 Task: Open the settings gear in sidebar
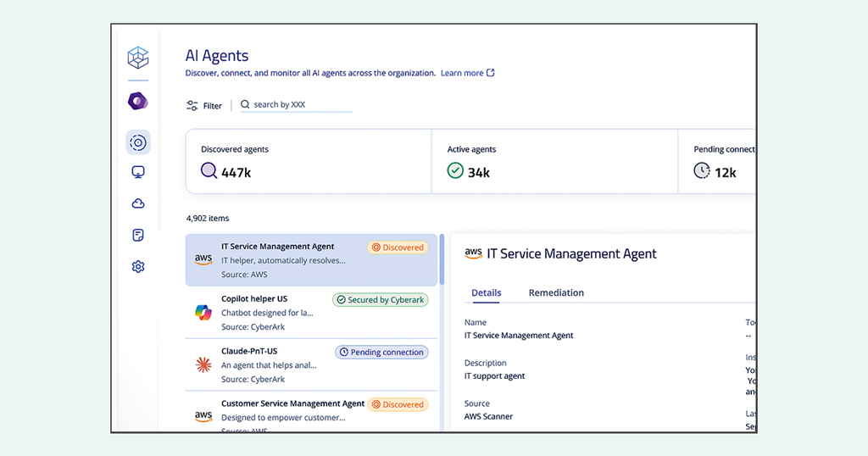(x=138, y=267)
